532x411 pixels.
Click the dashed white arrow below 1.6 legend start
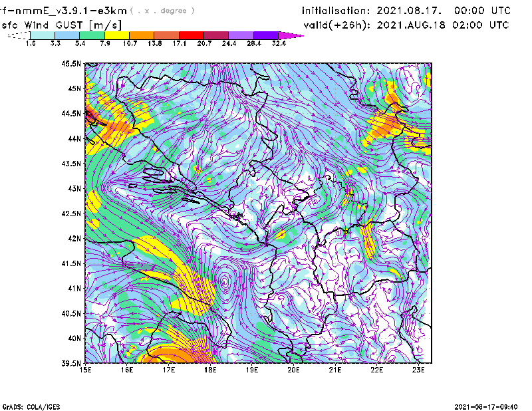(x=19, y=35)
